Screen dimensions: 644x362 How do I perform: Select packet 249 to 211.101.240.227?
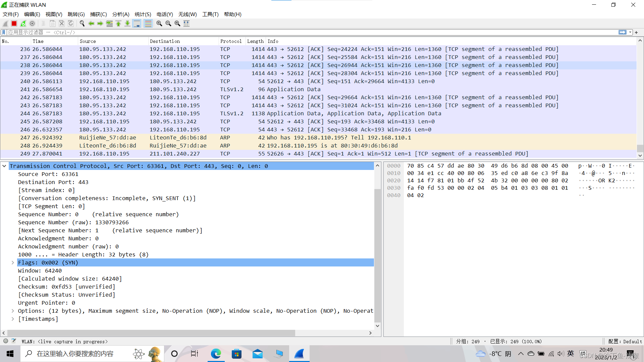coord(318,154)
